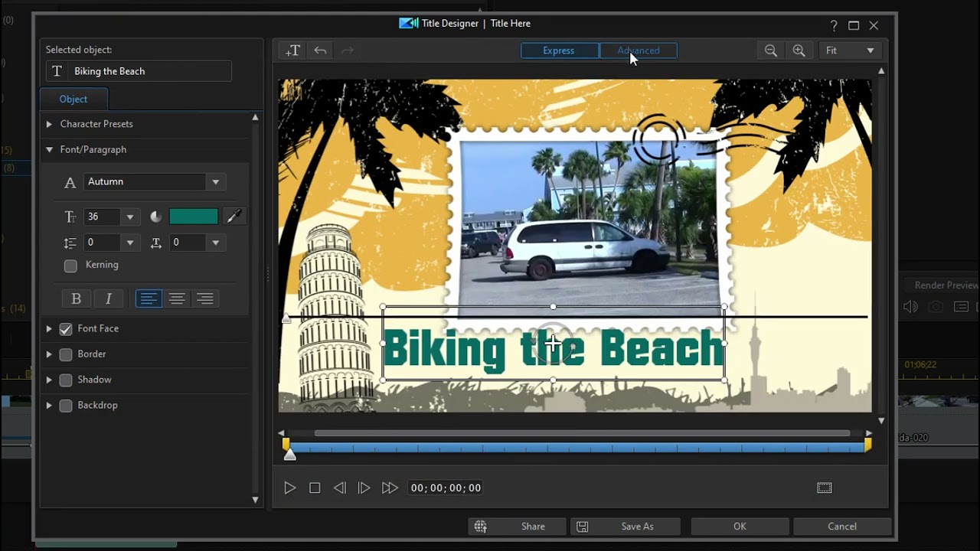The width and height of the screenshot is (980, 551).
Task: Collapse the Font/Paragraph section
Action: (x=49, y=150)
